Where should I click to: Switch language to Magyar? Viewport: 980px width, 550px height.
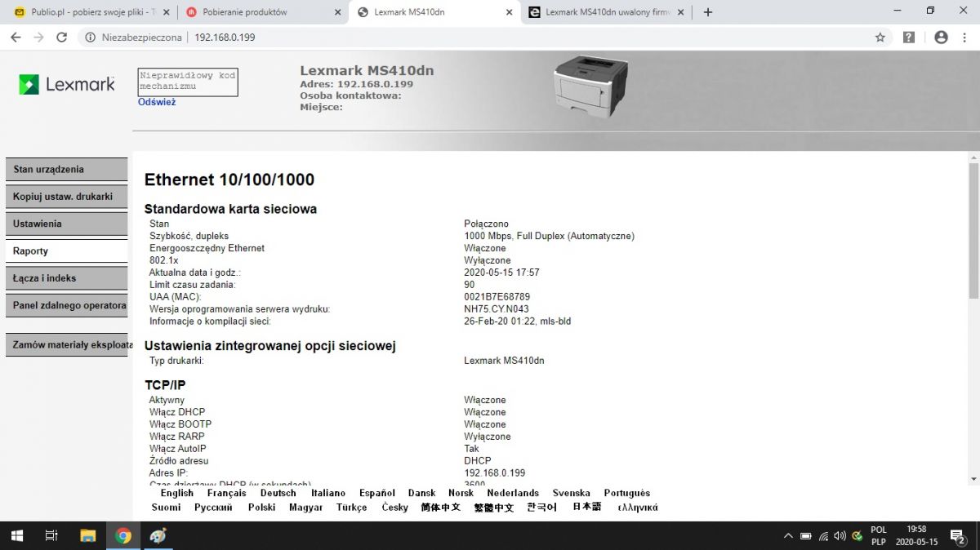pyautogui.click(x=306, y=508)
